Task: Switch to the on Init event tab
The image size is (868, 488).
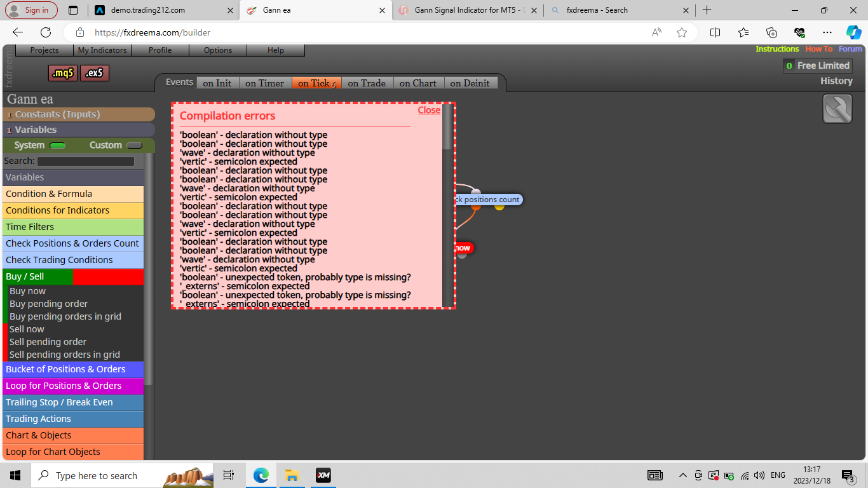Action: (217, 83)
